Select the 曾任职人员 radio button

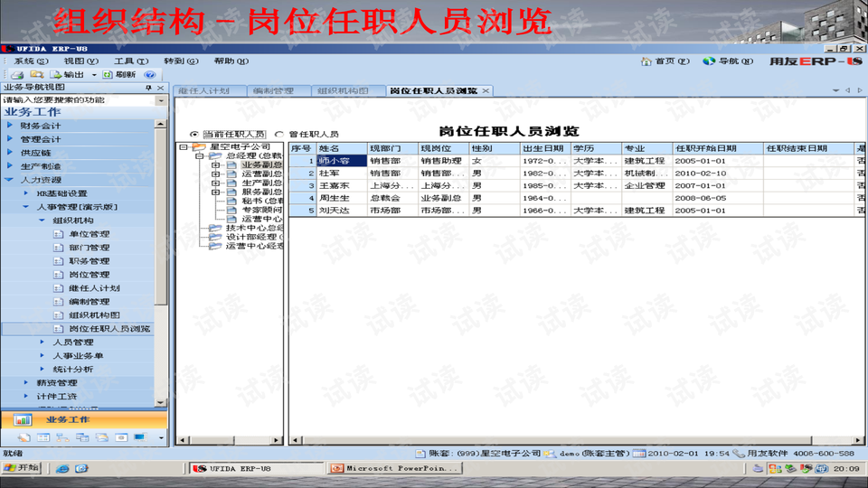point(279,135)
